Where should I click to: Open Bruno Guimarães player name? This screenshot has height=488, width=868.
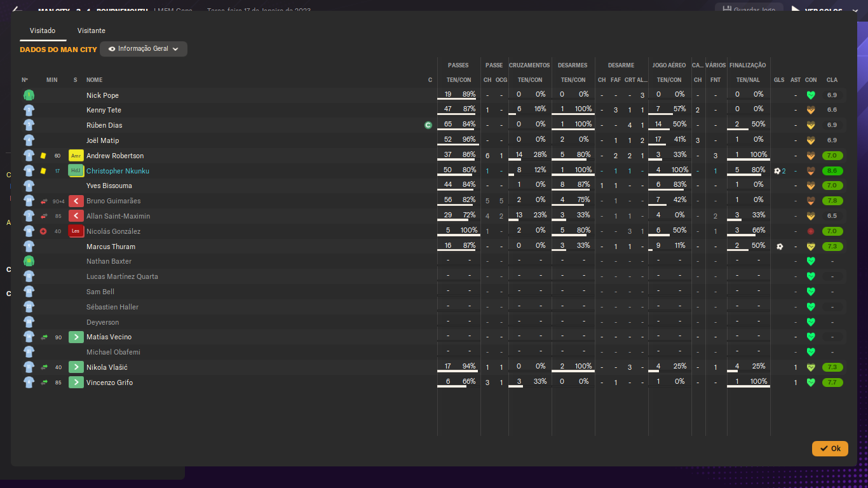[113, 201]
